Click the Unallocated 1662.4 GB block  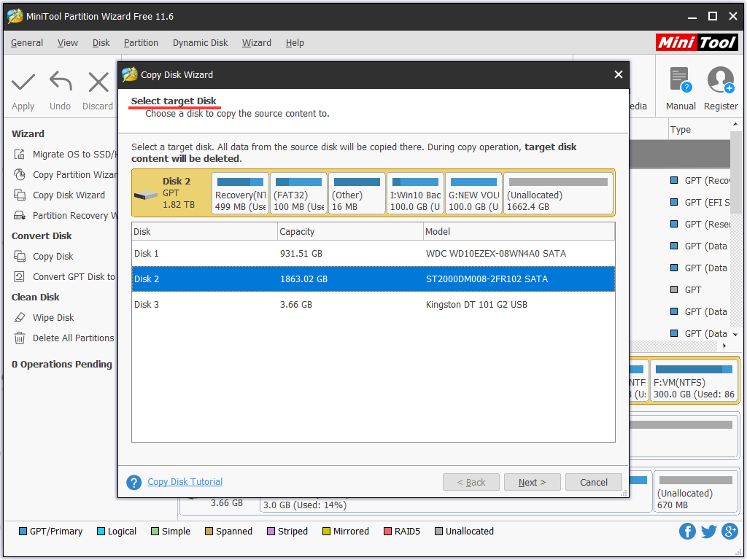[558, 193]
